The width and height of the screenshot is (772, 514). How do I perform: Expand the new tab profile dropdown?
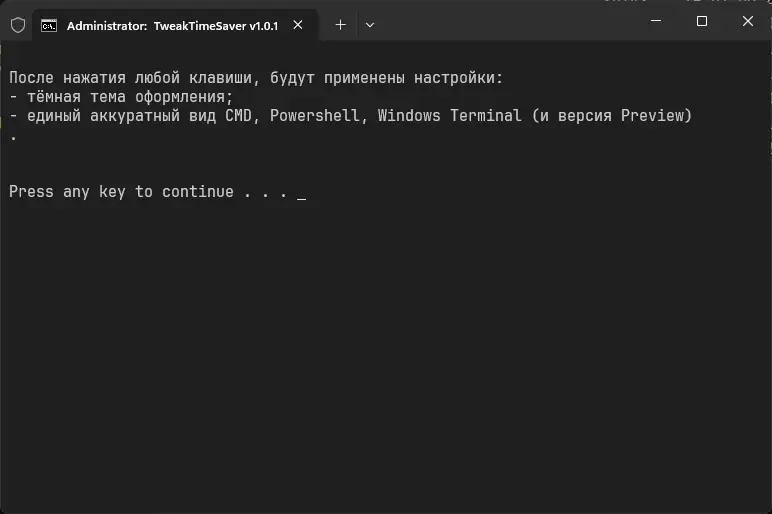pyautogui.click(x=369, y=25)
